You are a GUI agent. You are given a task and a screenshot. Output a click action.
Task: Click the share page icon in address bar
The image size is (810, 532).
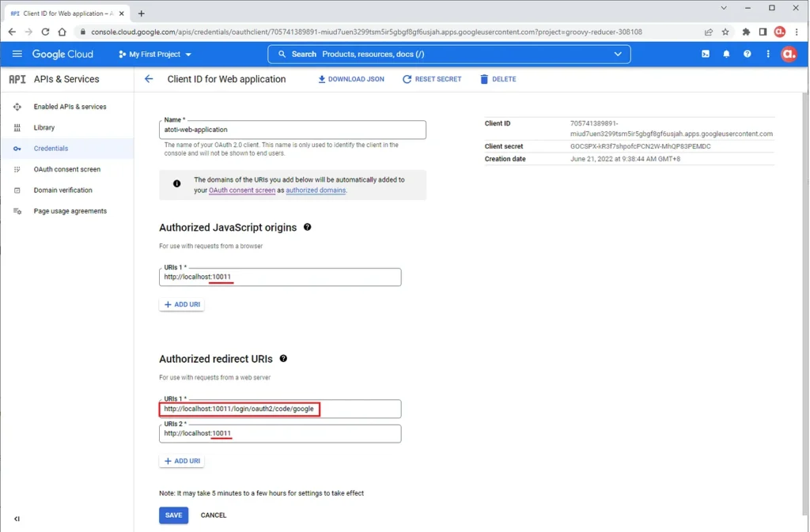[x=708, y=32]
